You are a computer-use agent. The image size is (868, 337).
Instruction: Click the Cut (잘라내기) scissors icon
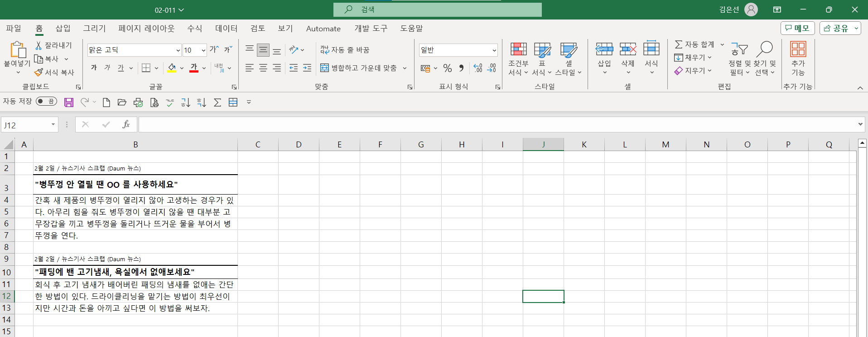(39, 45)
